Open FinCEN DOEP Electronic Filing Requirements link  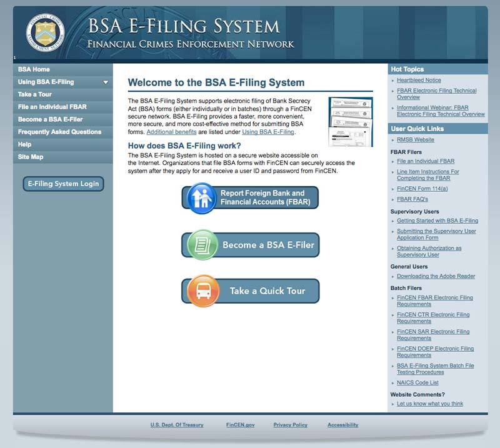pyautogui.click(x=435, y=352)
